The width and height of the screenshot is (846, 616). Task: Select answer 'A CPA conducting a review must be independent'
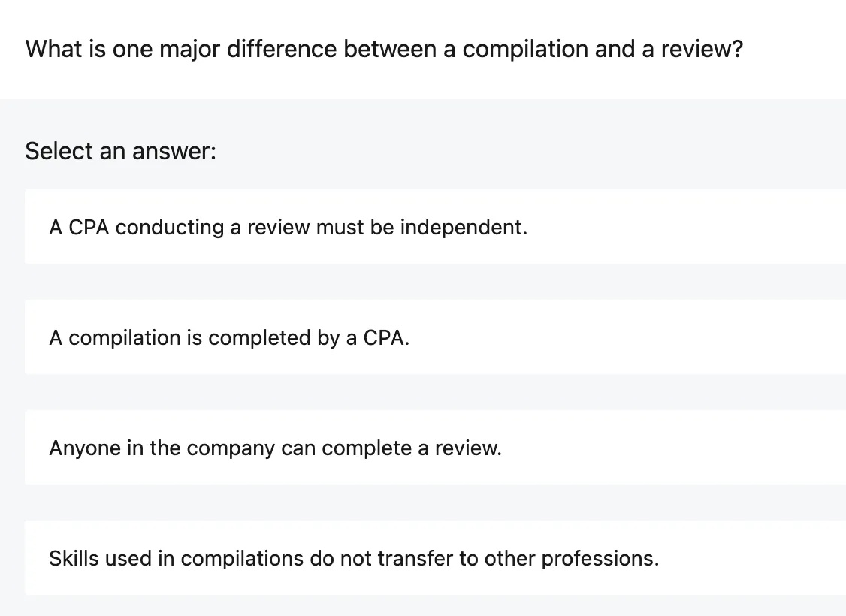288,227
